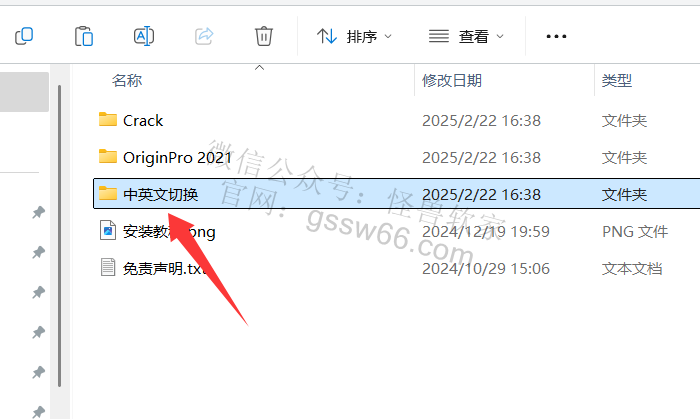The width and height of the screenshot is (700, 419).
Task: Click the Share arrow icon
Action: (204, 36)
